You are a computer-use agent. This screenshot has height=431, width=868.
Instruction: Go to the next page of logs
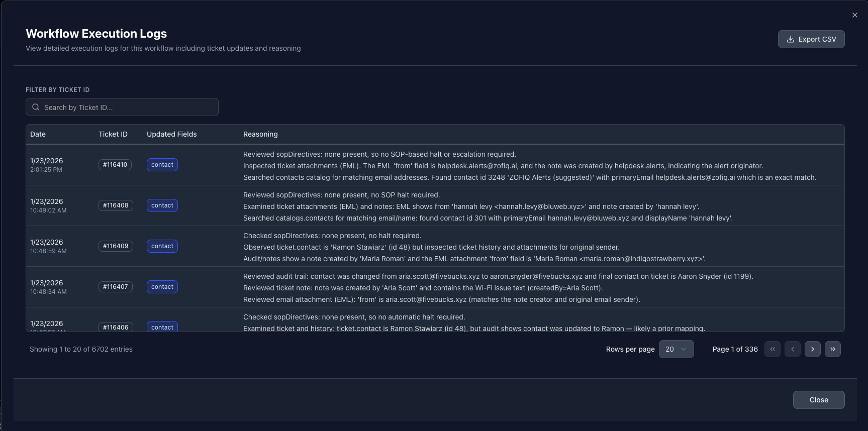pyautogui.click(x=813, y=349)
